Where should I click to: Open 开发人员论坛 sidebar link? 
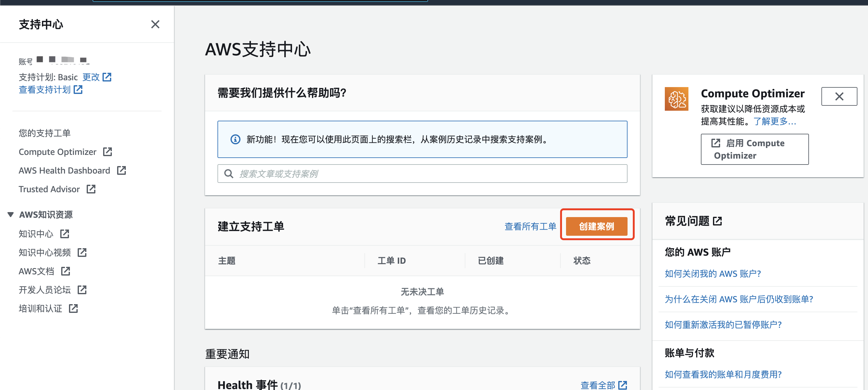coord(45,290)
